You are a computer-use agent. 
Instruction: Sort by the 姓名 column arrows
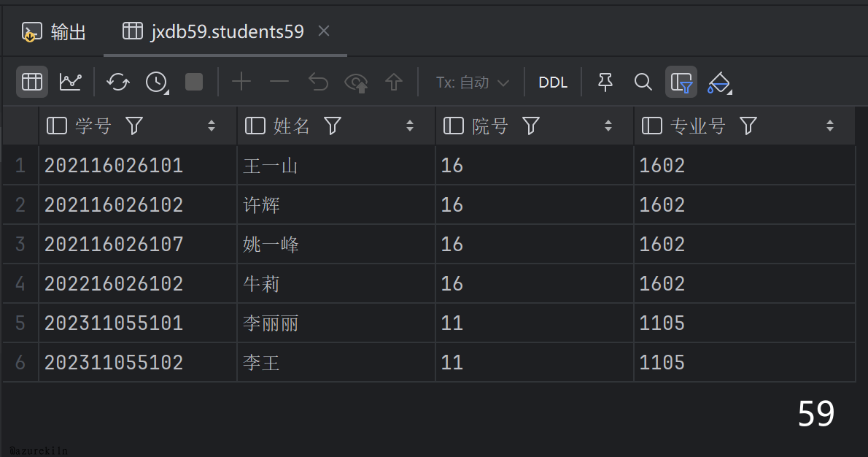[410, 126]
